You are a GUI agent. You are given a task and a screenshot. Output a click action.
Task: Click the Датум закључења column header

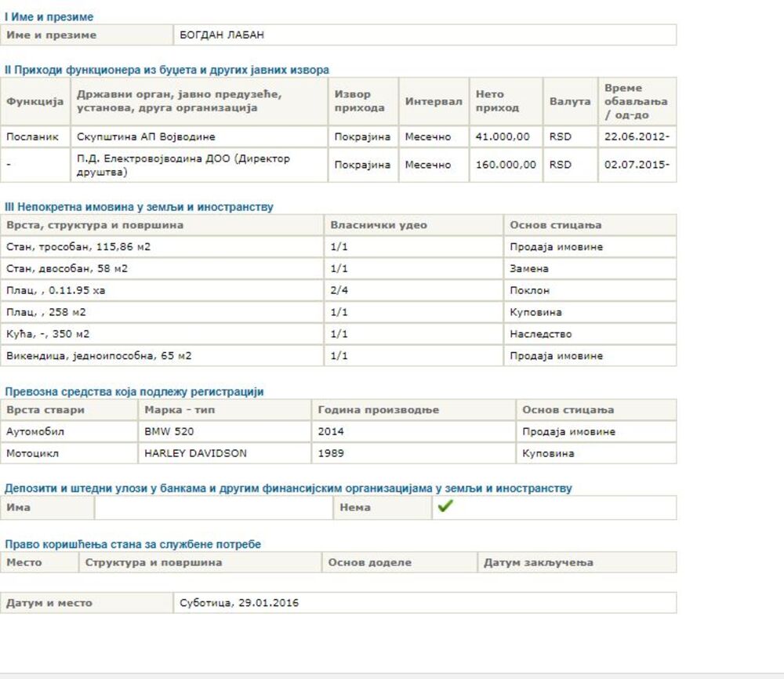coord(538,562)
